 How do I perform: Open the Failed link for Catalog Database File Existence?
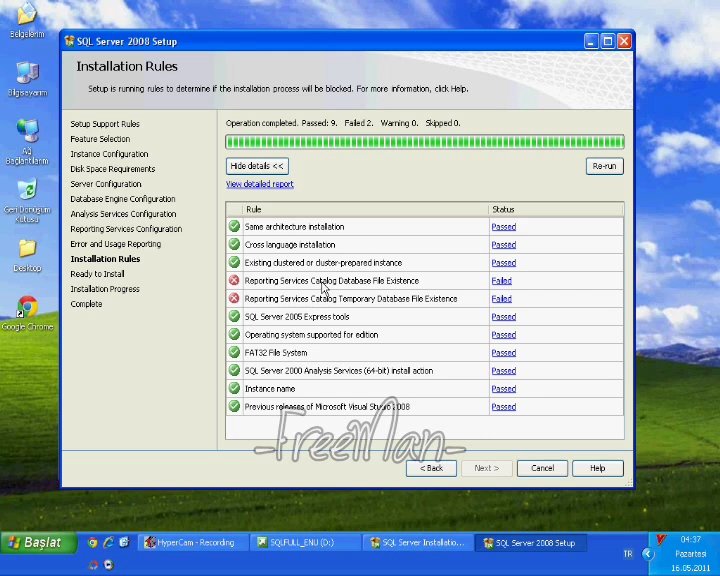tap(501, 281)
